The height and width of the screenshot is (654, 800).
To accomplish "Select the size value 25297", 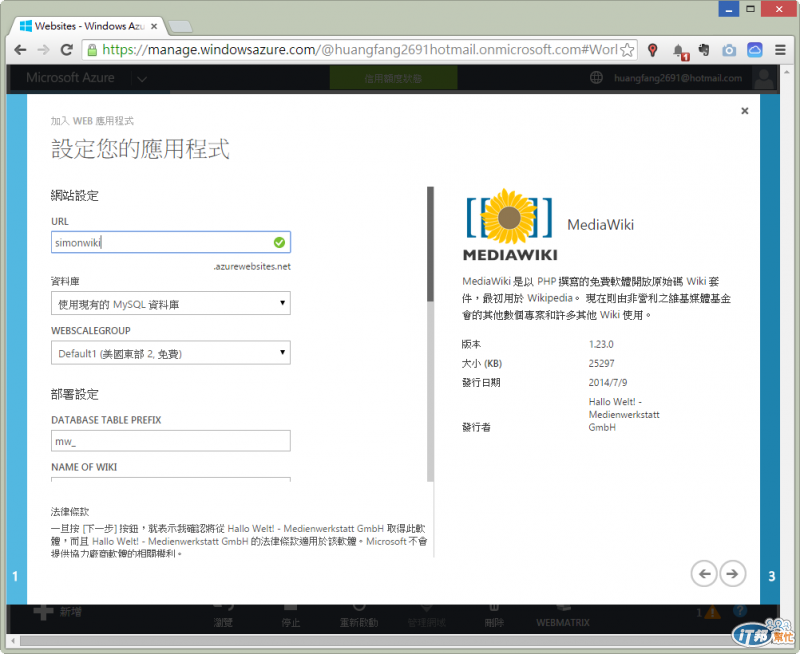I will (602, 363).
